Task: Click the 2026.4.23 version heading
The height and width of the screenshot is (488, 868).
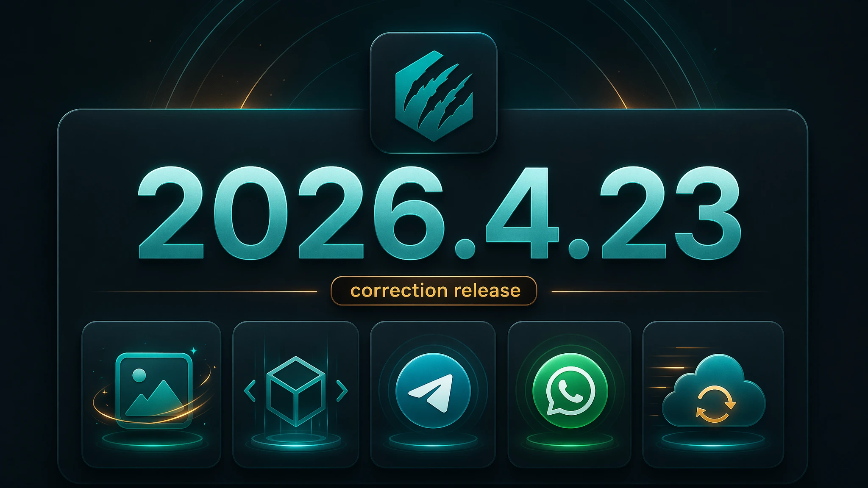Action: pos(440,212)
